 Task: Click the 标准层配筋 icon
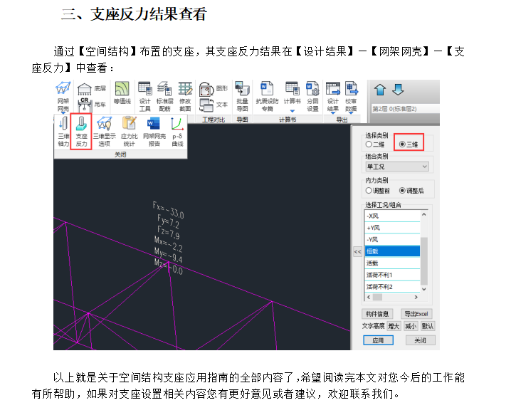[x=164, y=88]
